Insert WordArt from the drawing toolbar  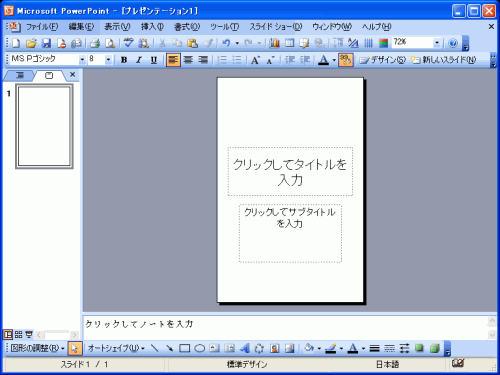click(245, 348)
